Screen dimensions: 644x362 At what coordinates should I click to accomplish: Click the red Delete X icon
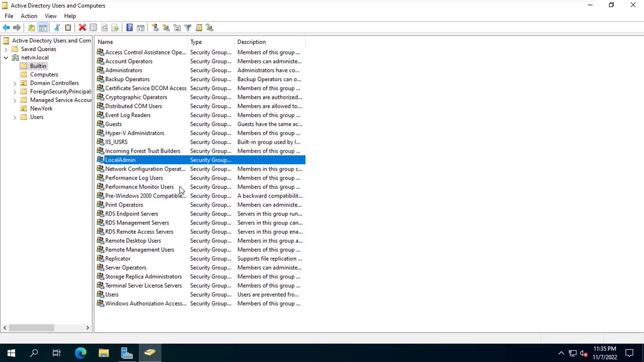[82, 28]
